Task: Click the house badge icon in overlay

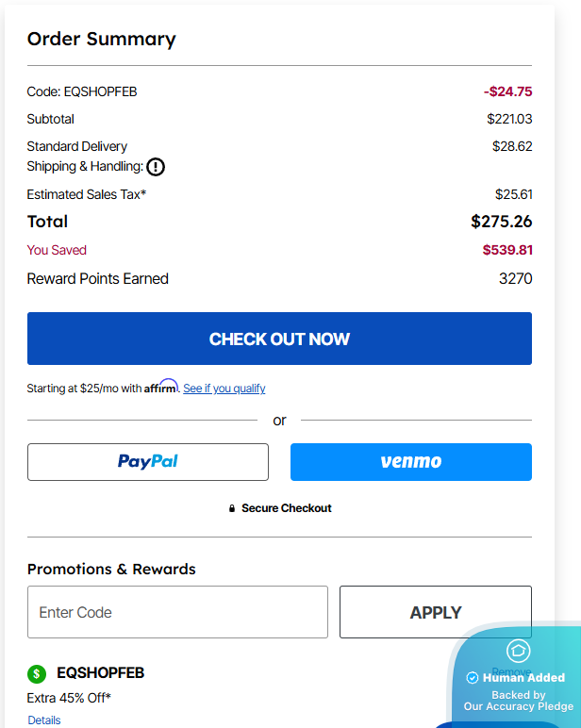Action: coord(518,651)
